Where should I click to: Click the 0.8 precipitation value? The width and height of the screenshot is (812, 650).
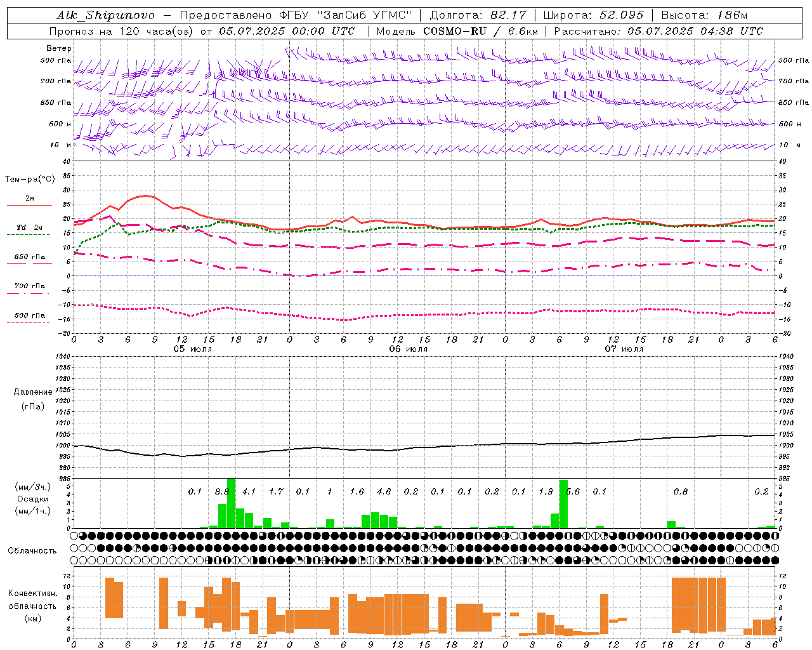click(x=681, y=492)
